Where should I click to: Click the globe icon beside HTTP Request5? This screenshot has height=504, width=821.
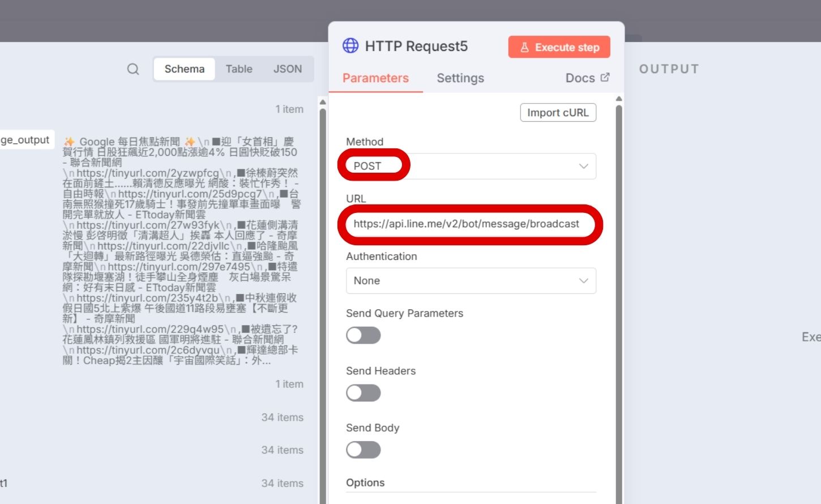pyautogui.click(x=351, y=45)
